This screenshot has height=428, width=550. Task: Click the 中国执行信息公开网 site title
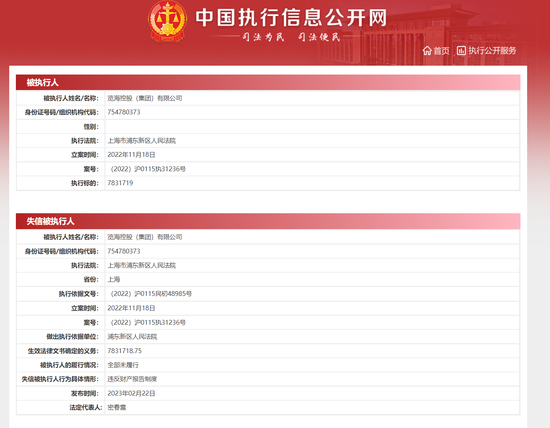pos(291,18)
